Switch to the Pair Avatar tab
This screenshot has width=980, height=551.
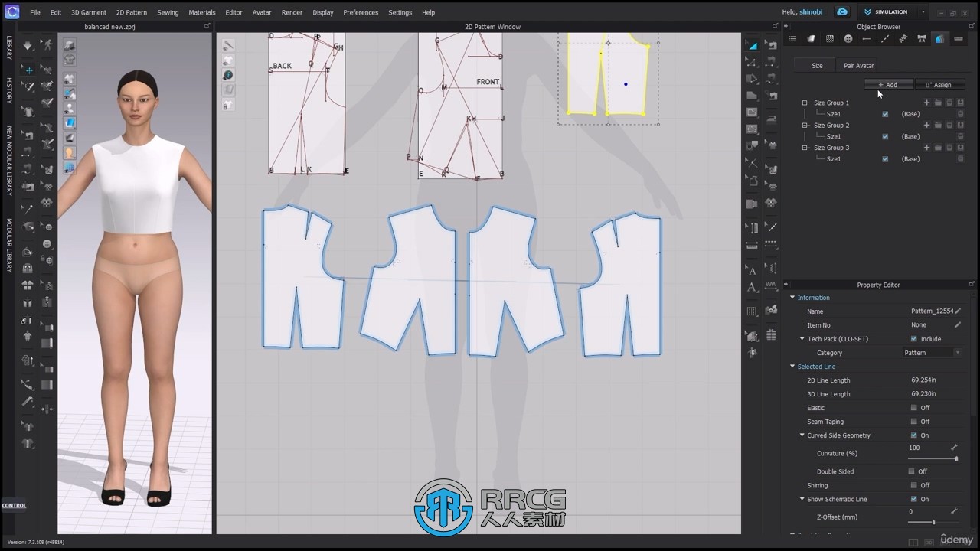point(858,66)
